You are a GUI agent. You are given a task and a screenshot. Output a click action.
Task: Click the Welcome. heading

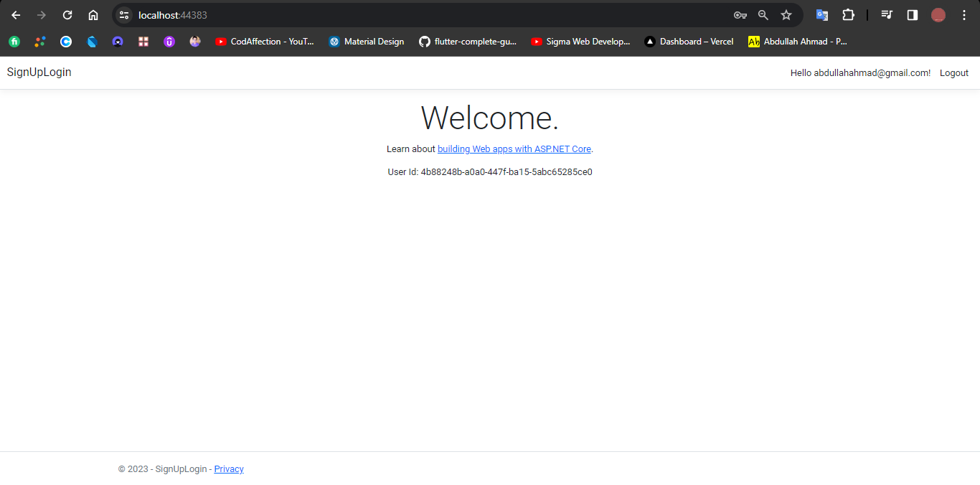490,118
